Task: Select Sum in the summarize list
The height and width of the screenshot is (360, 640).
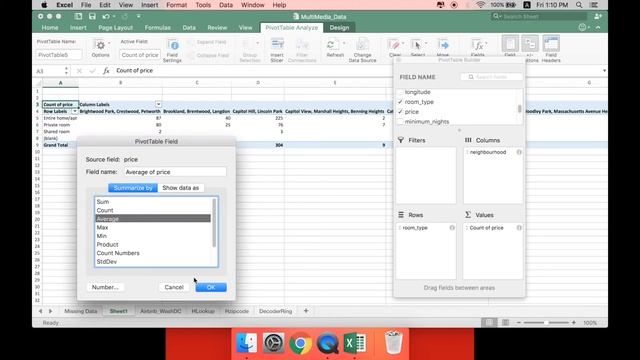Action: (x=153, y=202)
